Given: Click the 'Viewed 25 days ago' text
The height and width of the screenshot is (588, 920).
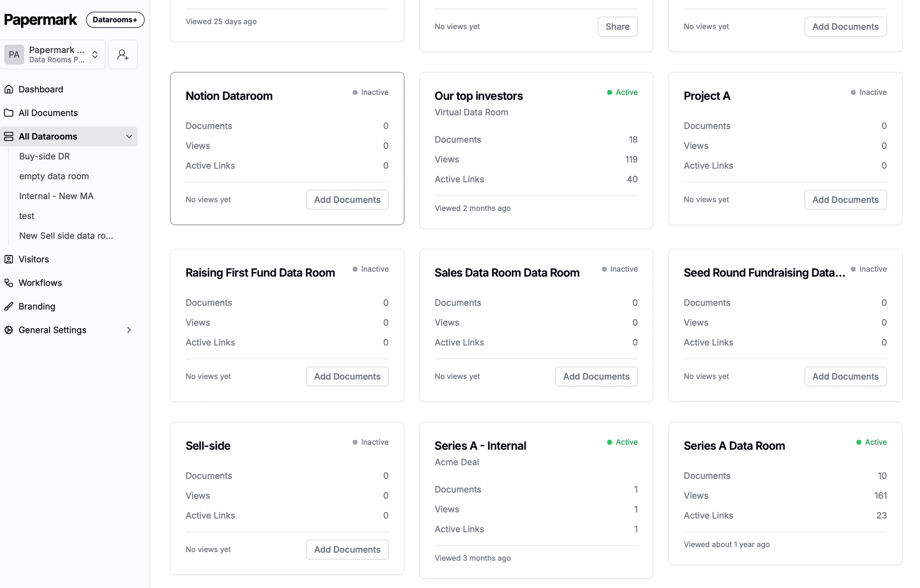Looking at the screenshot, I should [x=221, y=21].
